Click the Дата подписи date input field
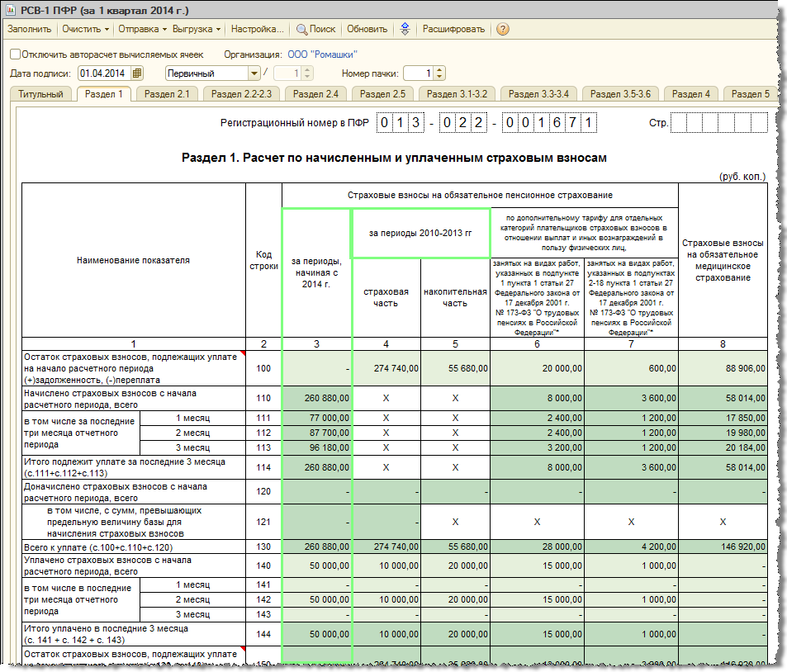The width and height of the screenshot is (787, 672). [x=103, y=73]
